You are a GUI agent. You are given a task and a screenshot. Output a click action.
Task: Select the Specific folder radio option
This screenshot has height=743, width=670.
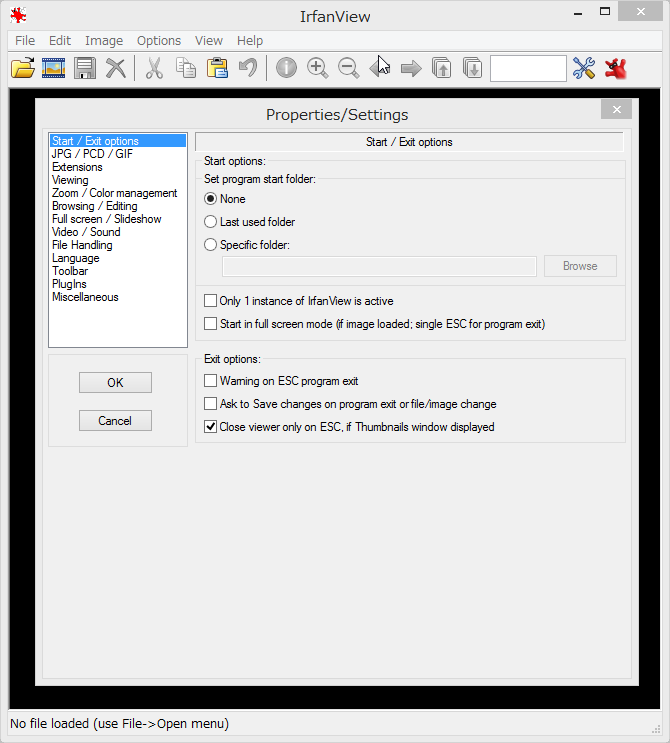[x=247, y=245]
